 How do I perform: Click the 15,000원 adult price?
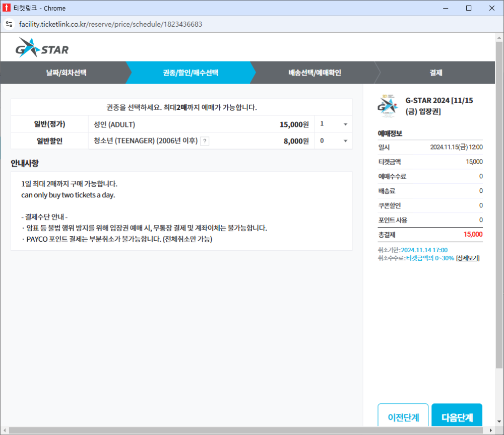point(294,124)
